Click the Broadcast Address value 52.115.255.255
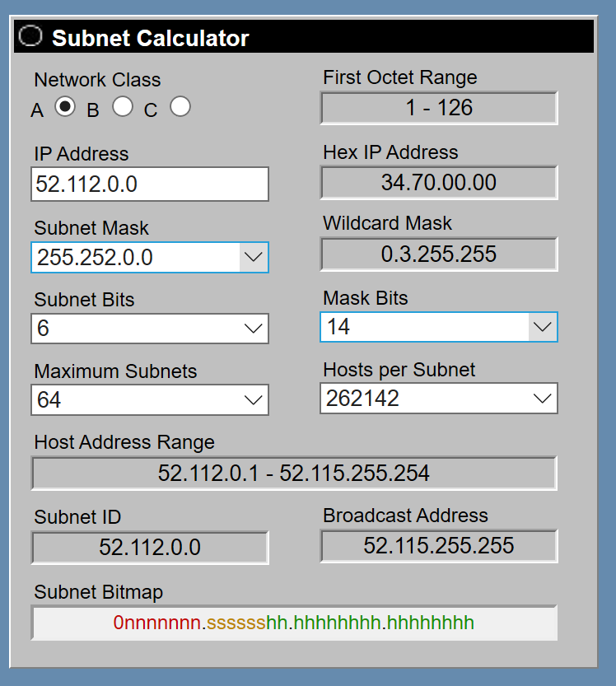 439,546
